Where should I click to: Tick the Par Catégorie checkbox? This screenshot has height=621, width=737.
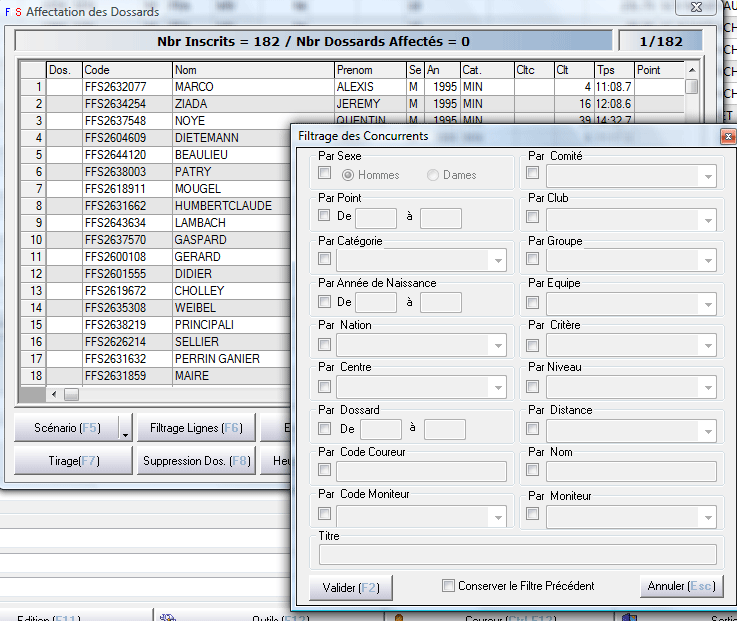tap(324, 260)
